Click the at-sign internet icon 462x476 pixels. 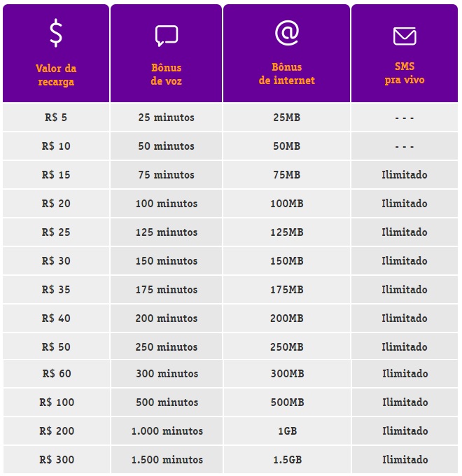click(x=287, y=33)
